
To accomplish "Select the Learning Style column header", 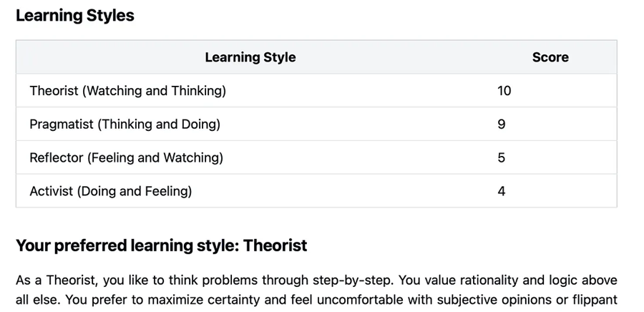I will click(250, 57).
